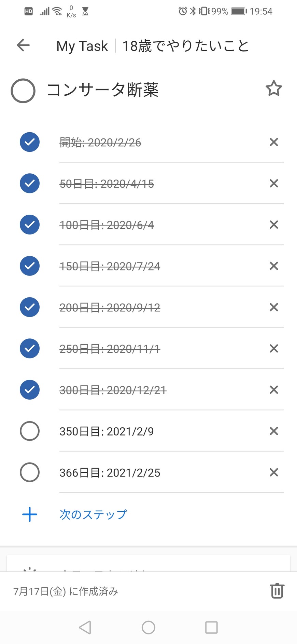Mark コンサータ断薬 task as complete
Screen dimensions: 297x644
pyautogui.click(x=23, y=91)
